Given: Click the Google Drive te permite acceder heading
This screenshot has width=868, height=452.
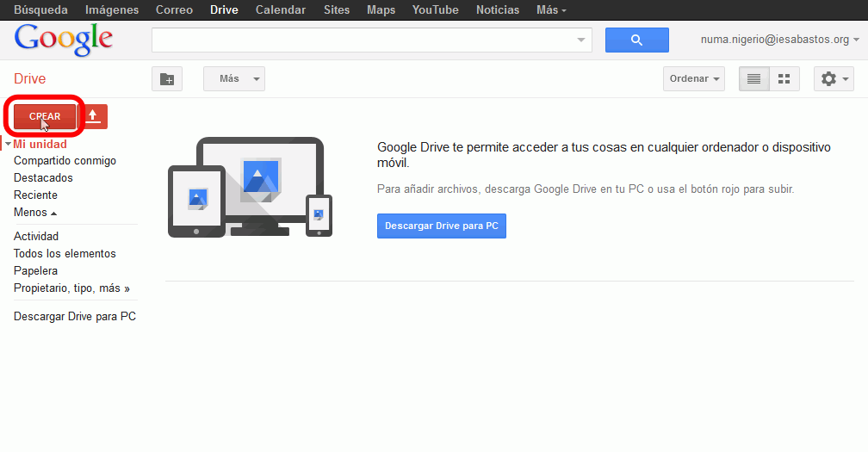Looking at the screenshot, I should click(x=604, y=155).
